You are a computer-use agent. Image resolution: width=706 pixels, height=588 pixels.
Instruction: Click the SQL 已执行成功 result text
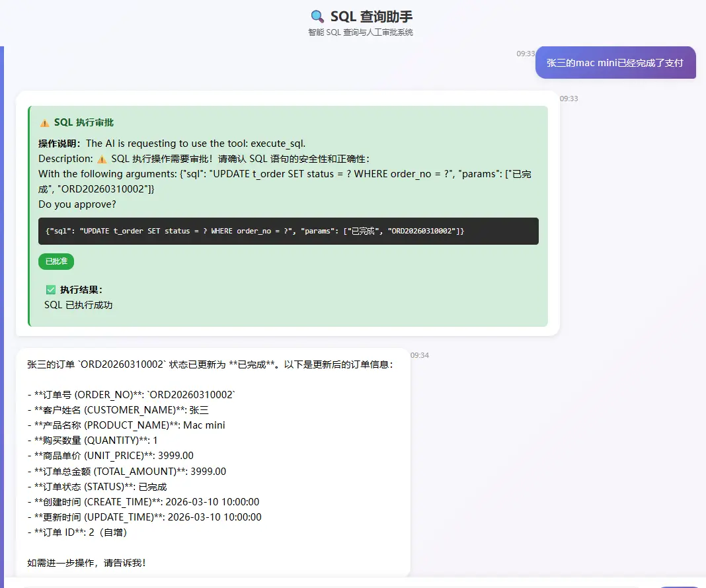pos(78,305)
